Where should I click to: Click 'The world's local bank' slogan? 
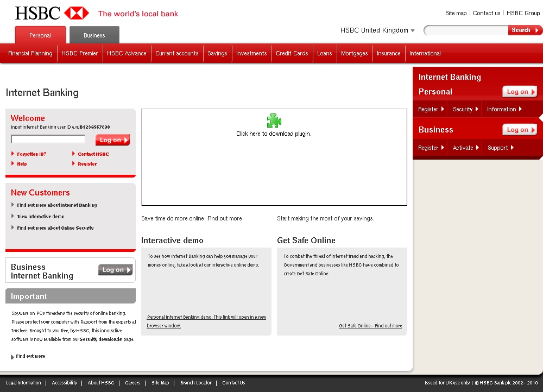point(138,14)
